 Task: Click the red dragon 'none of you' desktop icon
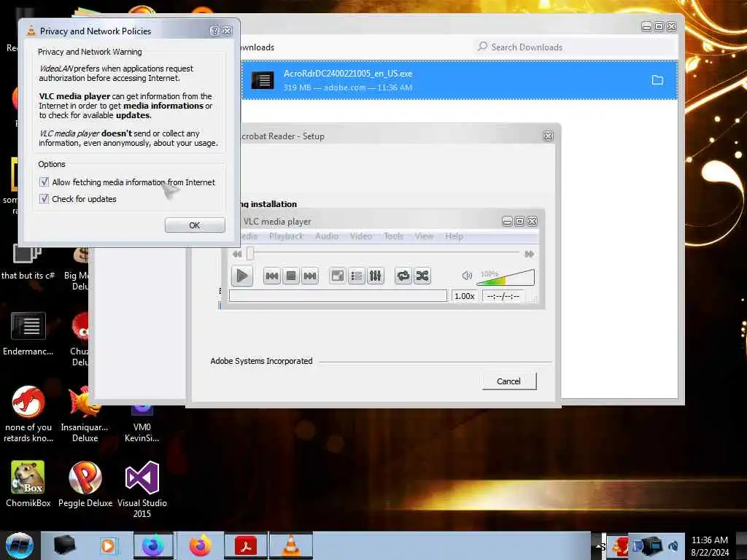tap(28, 414)
